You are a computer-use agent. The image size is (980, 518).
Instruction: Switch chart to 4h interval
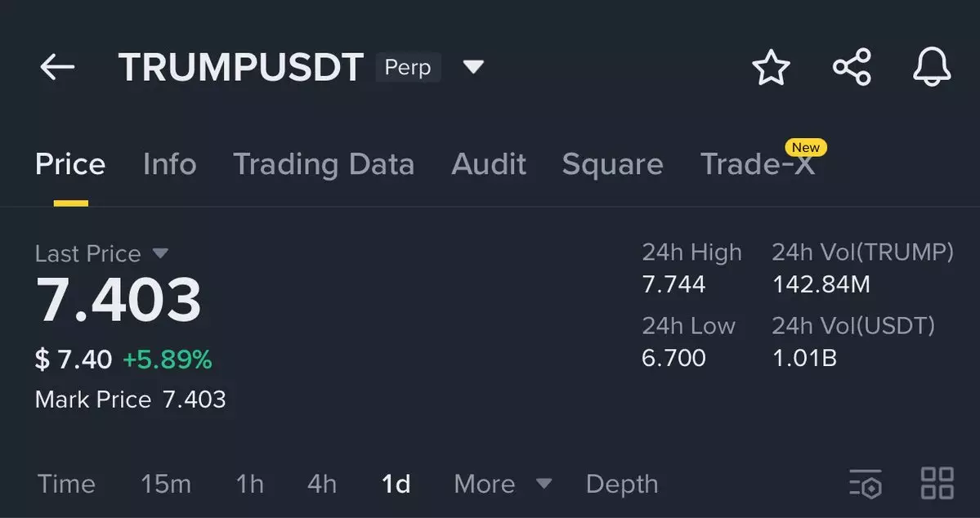(x=321, y=484)
